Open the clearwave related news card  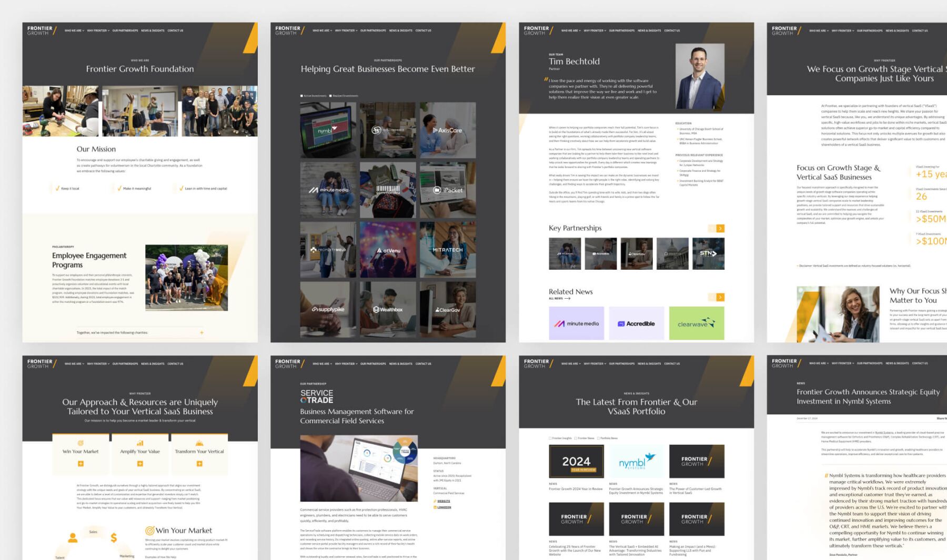click(696, 323)
